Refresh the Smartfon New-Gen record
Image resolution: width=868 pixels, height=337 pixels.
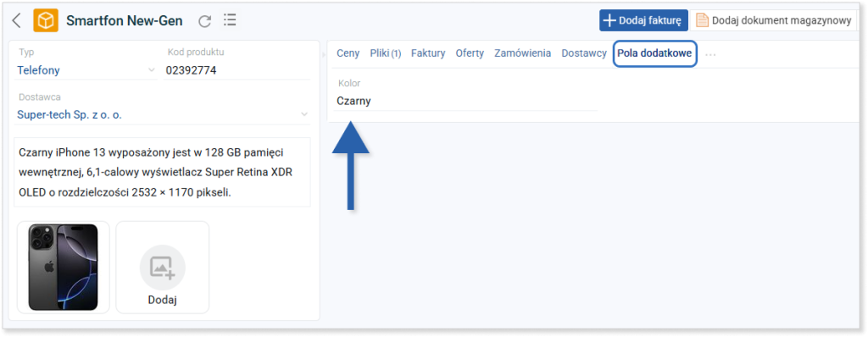[205, 21]
